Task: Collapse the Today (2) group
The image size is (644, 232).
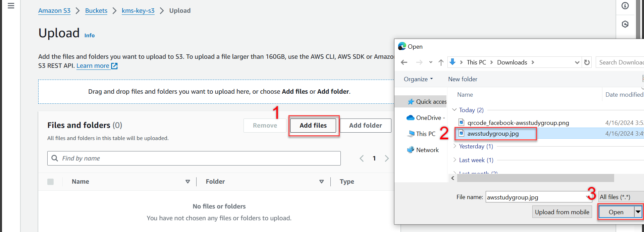Action: coord(454,110)
